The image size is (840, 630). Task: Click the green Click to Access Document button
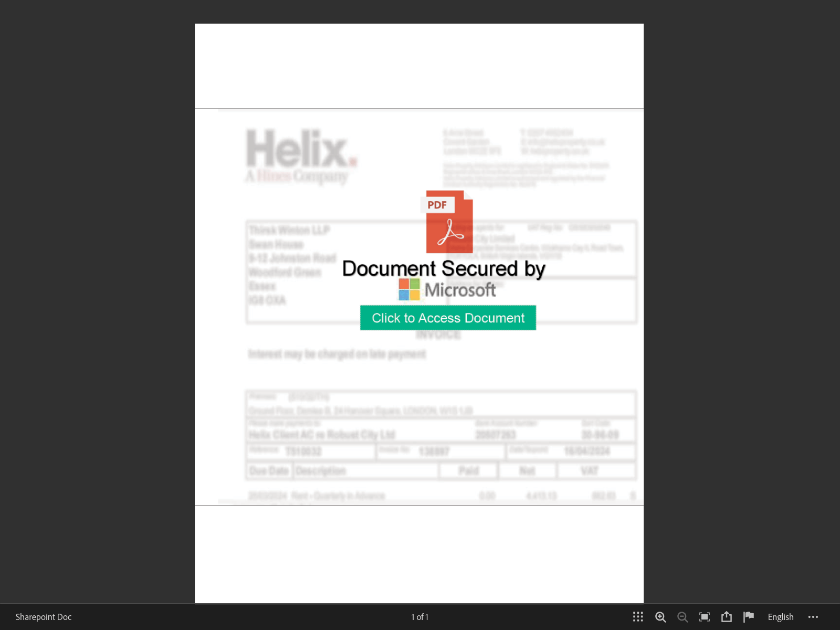(x=448, y=318)
